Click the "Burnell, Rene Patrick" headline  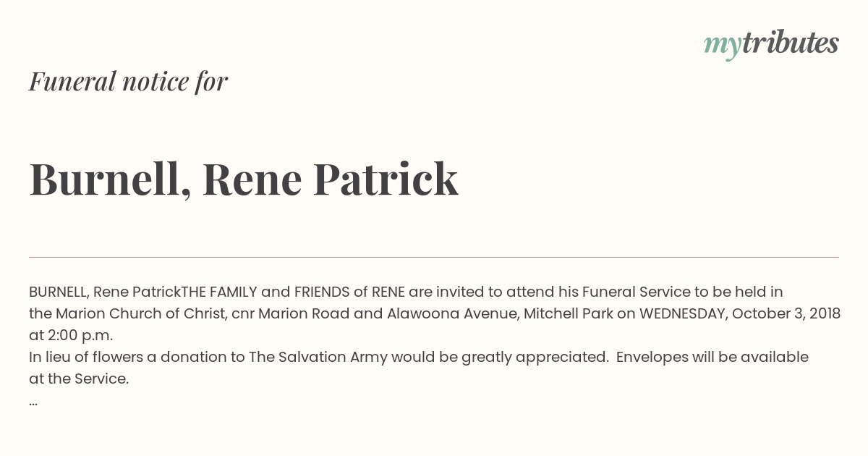click(x=244, y=179)
